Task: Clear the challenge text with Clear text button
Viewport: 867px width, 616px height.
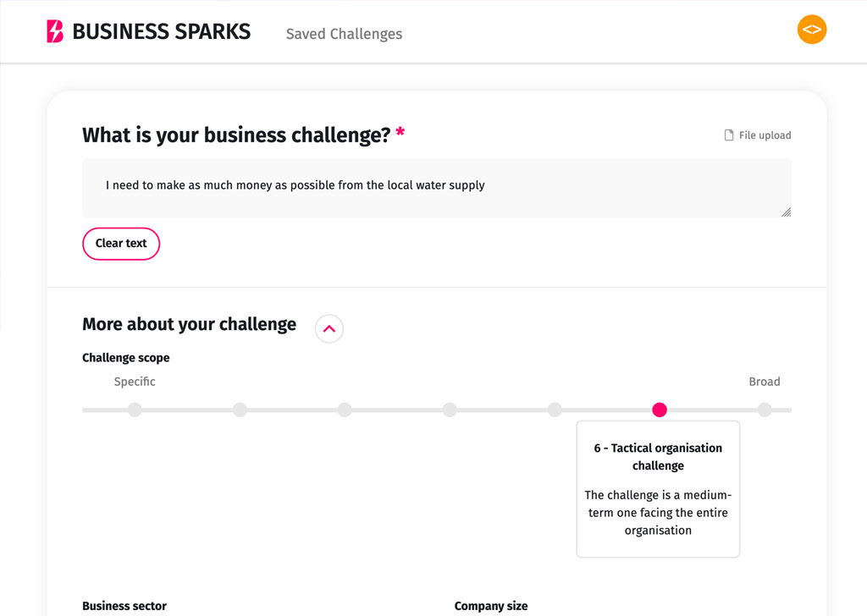Action: pos(121,244)
